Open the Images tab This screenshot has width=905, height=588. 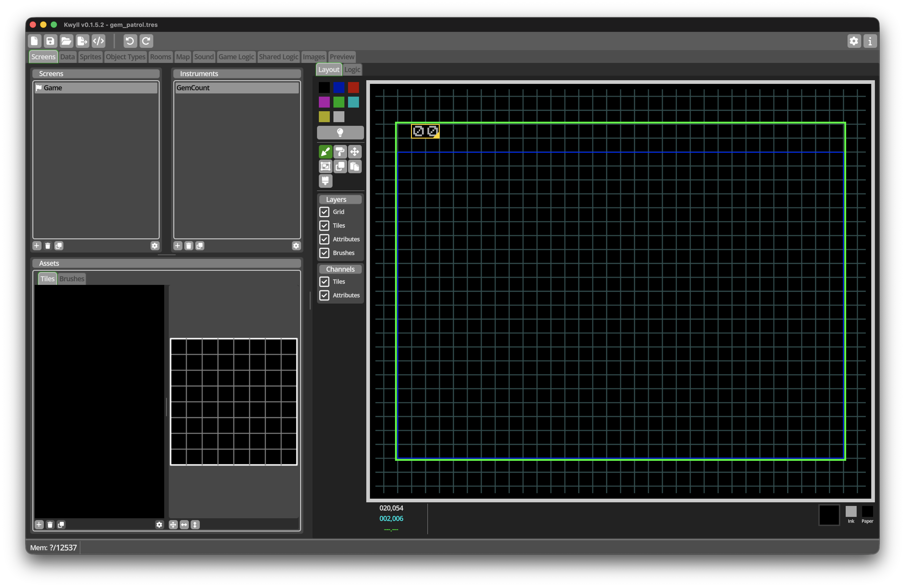click(314, 57)
